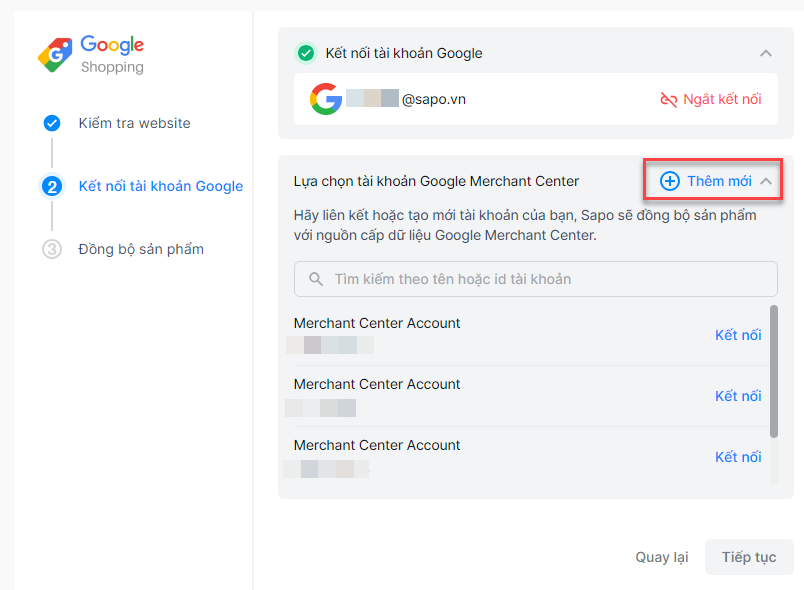The height and width of the screenshot is (590, 804).
Task: Click the Kết nối tài khoản Google section title
Action: click(x=404, y=53)
